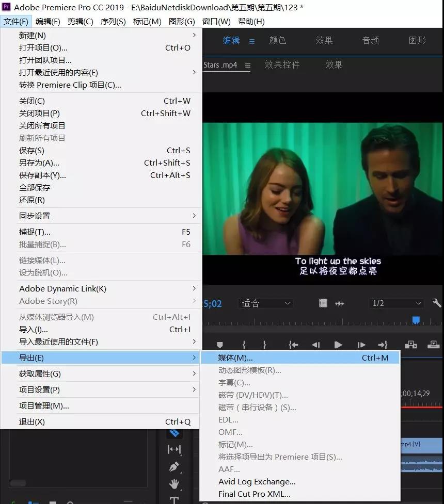Image resolution: width=444 pixels, height=504 pixels.
Task: Select the Type tool icon
Action: point(174,500)
